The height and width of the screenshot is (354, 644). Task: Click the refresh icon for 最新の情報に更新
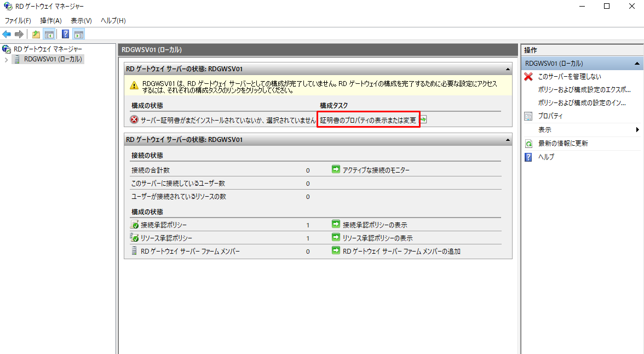tap(528, 144)
